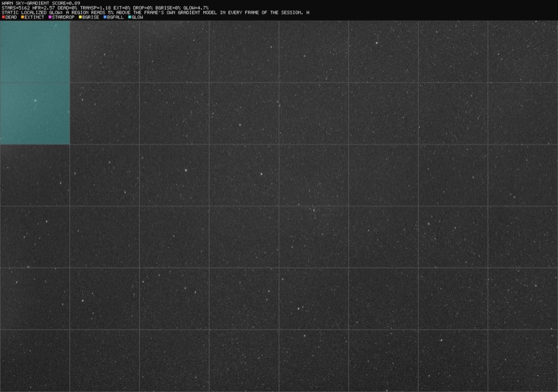Click the upper cyan glow-flagged grid tile
The height and width of the screenshot is (392, 558).
[35, 51]
